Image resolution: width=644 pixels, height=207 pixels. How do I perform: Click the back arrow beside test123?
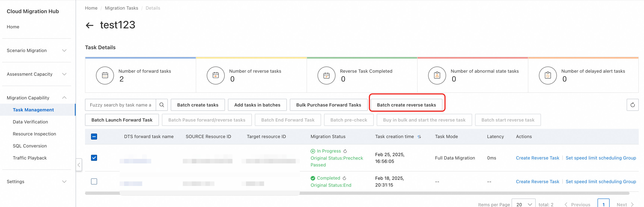click(89, 25)
